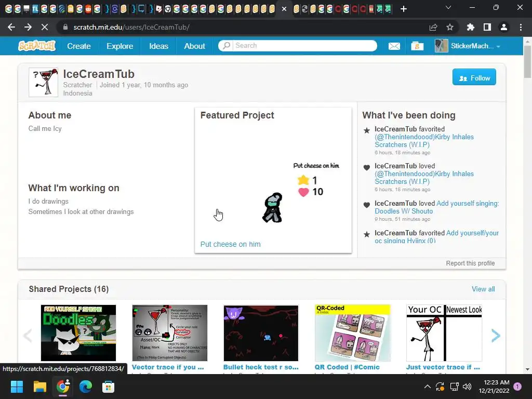
Task: Click Chrome in the taskbar
Action: coord(63,387)
